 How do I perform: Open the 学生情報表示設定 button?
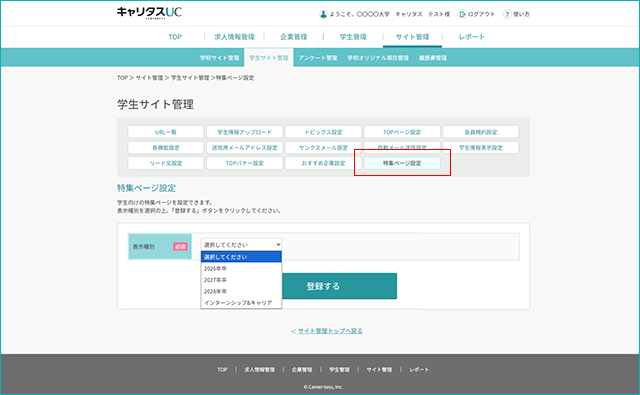481,148
